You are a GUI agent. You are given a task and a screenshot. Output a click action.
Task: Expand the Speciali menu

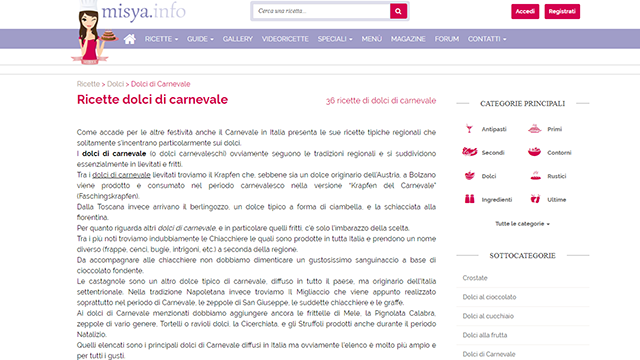(x=335, y=39)
